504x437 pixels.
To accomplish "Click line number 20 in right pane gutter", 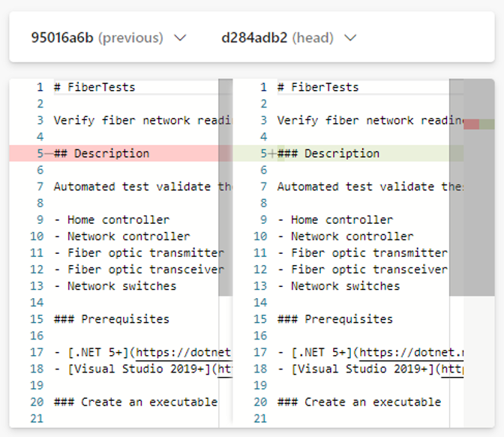I will 260,402.
